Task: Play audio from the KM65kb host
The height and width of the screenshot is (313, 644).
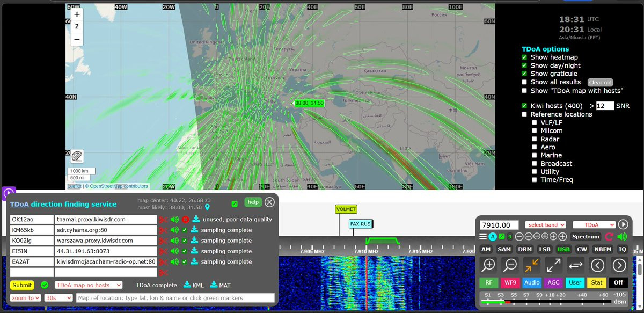Action: (x=174, y=230)
